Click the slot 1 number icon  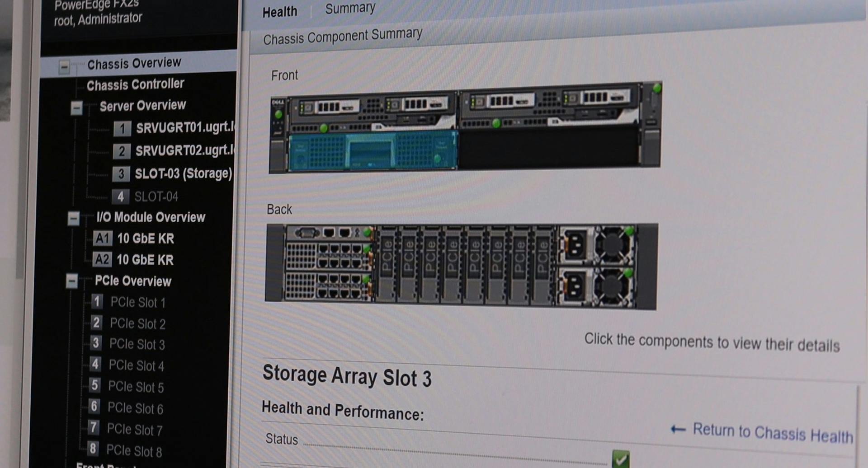[x=122, y=129]
